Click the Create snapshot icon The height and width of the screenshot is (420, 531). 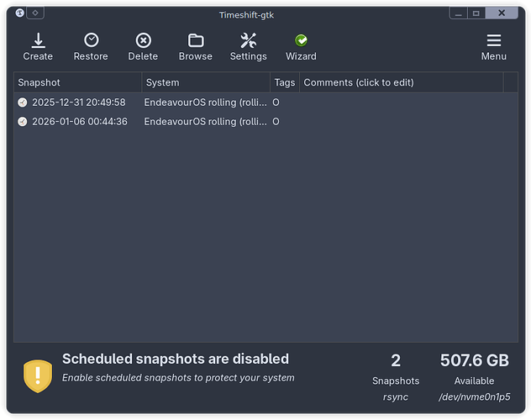coord(38,41)
